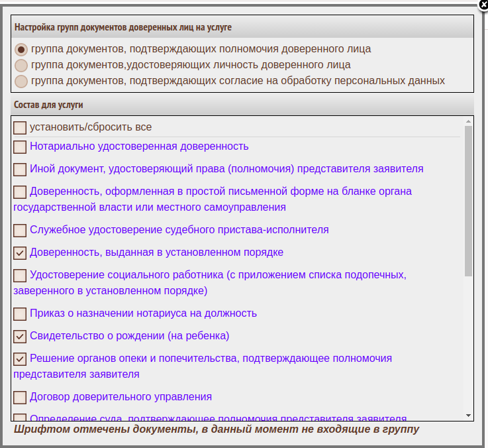Viewport: 488px width, 448px height.
Task: Check the 'Доверенность, оформленная в простой письменной форме' box
Action: [20, 192]
